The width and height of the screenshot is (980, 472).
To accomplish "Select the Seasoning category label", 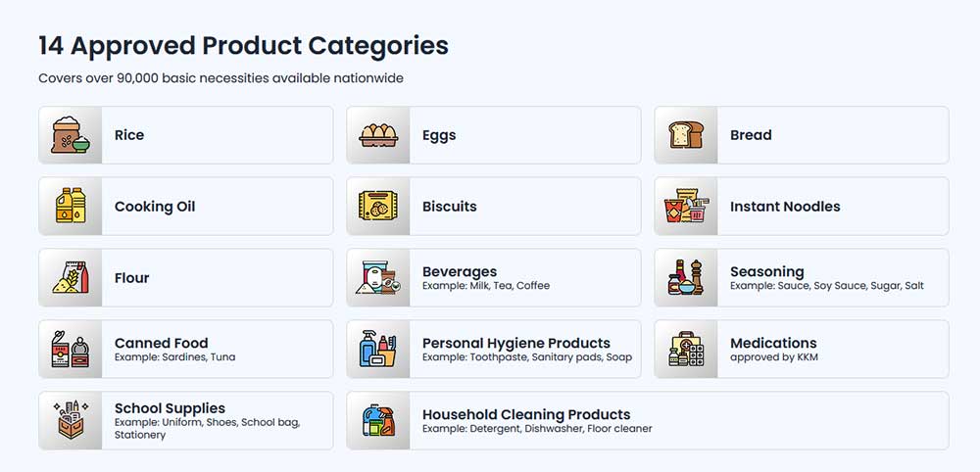I will click(x=767, y=271).
